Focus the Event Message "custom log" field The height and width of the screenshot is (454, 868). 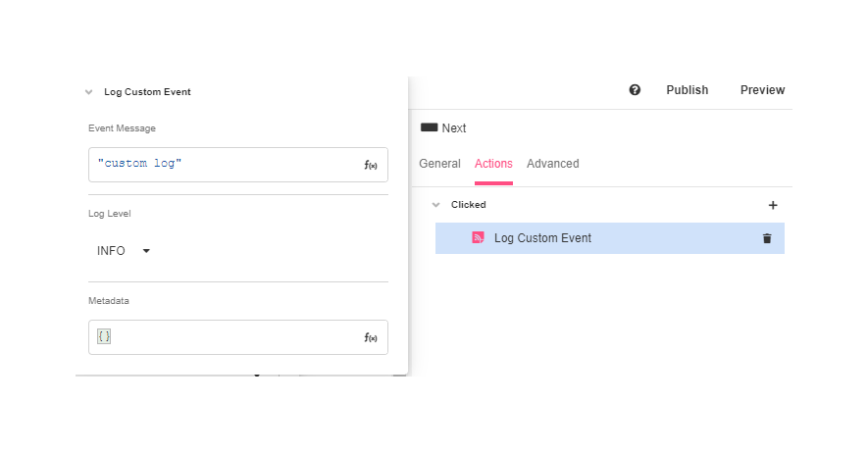pos(226,165)
